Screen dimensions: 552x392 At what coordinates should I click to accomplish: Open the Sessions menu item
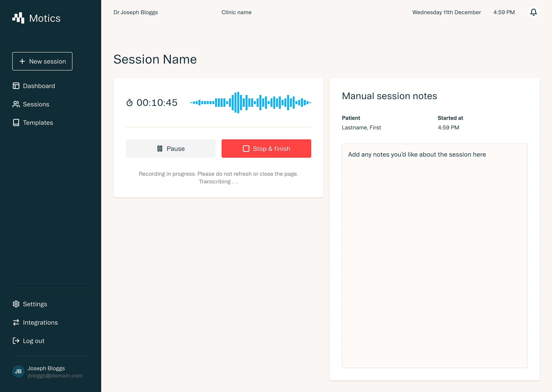36,104
